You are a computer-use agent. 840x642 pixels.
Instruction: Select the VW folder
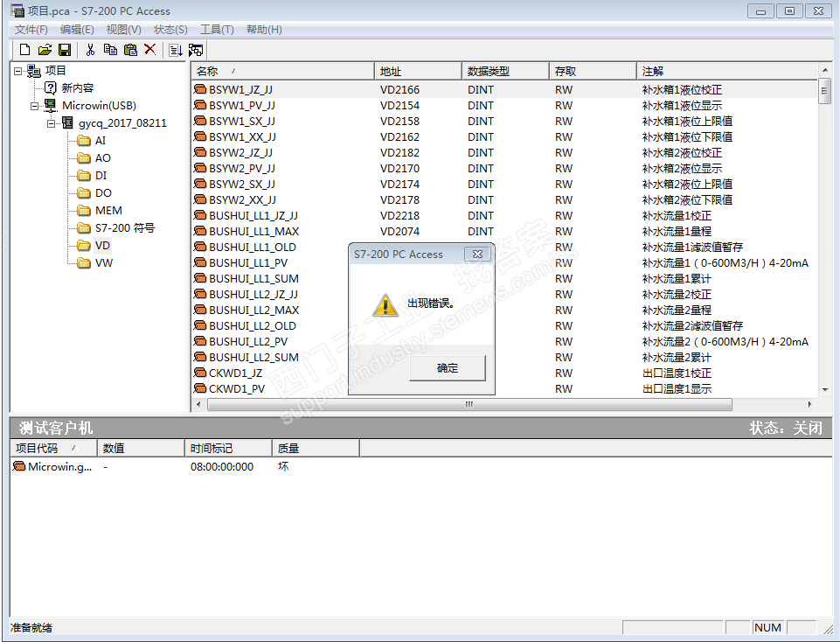tap(95, 263)
